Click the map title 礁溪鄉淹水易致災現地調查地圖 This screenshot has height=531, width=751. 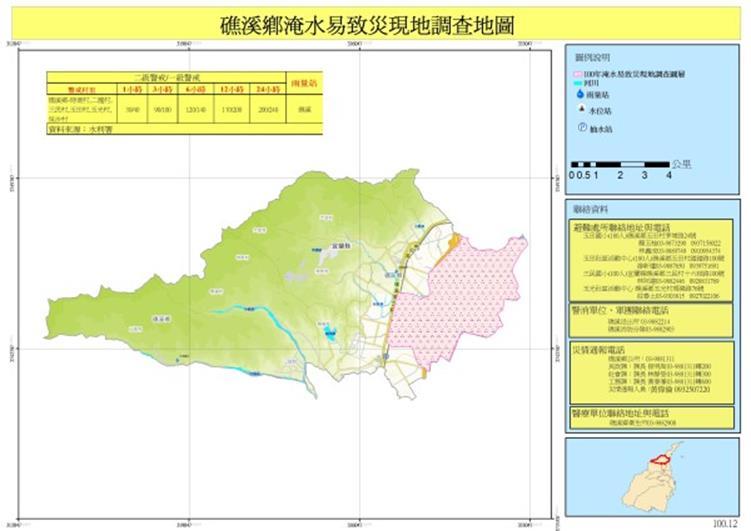pos(366,26)
